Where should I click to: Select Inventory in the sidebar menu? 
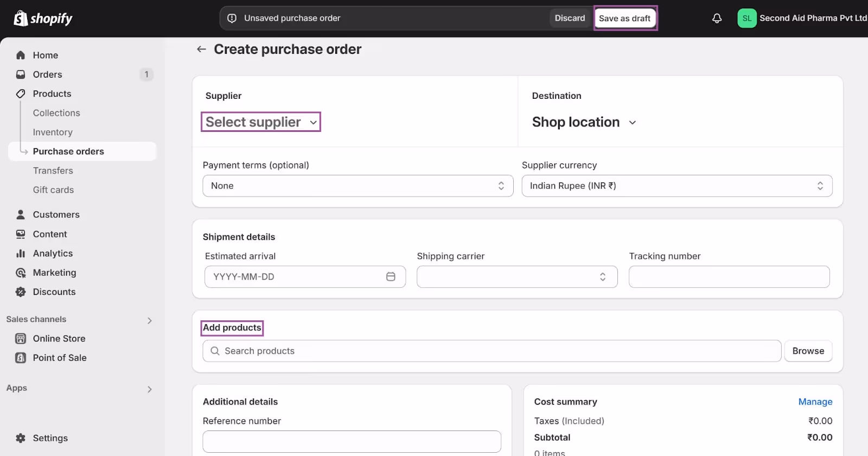pyautogui.click(x=53, y=132)
